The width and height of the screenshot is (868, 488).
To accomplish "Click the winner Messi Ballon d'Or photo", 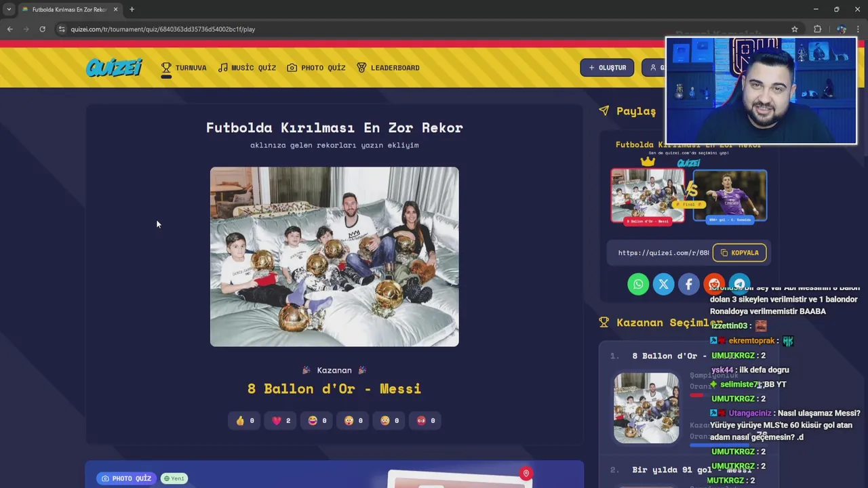I will (x=334, y=257).
